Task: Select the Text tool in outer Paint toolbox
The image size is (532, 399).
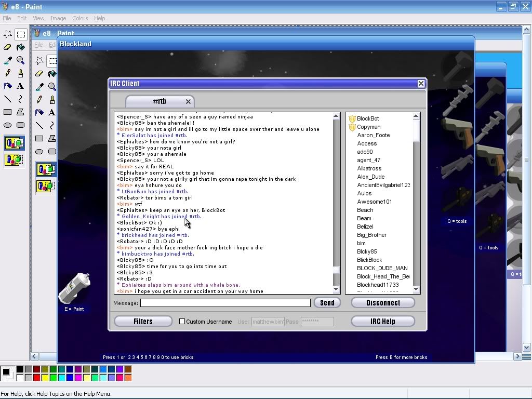Action: (x=21, y=86)
